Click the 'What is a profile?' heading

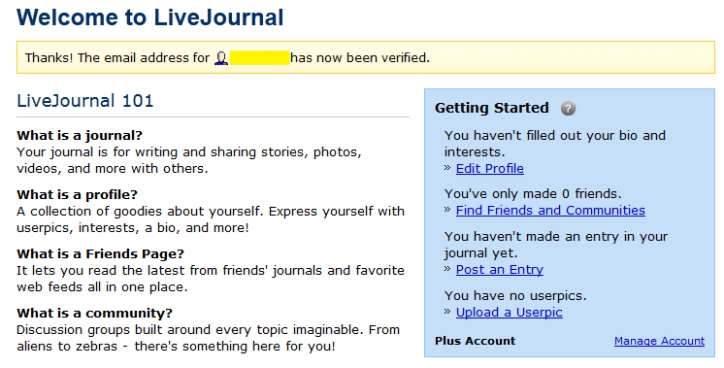click(x=77, y=194)
